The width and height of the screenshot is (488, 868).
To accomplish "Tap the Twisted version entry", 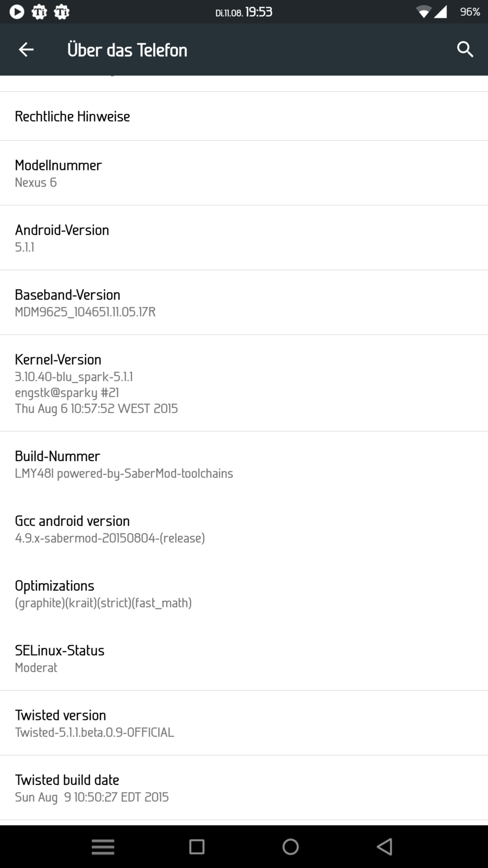I will [x=244, y=723].
